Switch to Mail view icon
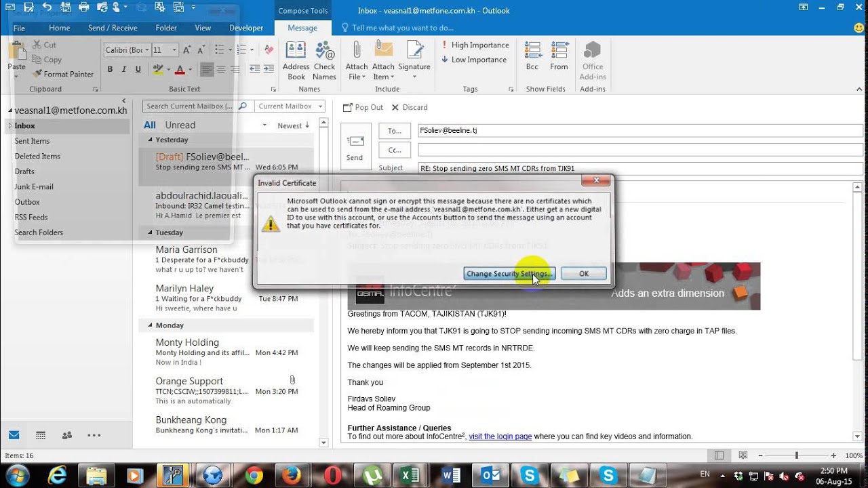The height and width of the screenshot is (488, 868). click(x=14, y=435)
